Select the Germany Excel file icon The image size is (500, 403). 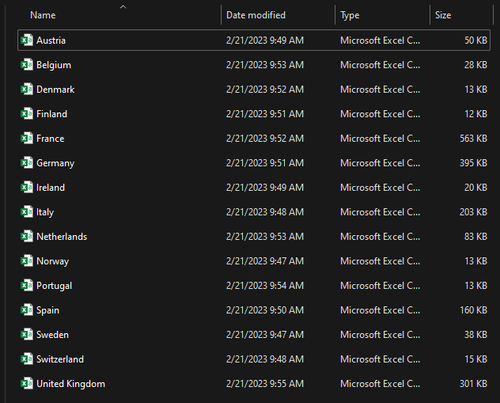point(27,163)
